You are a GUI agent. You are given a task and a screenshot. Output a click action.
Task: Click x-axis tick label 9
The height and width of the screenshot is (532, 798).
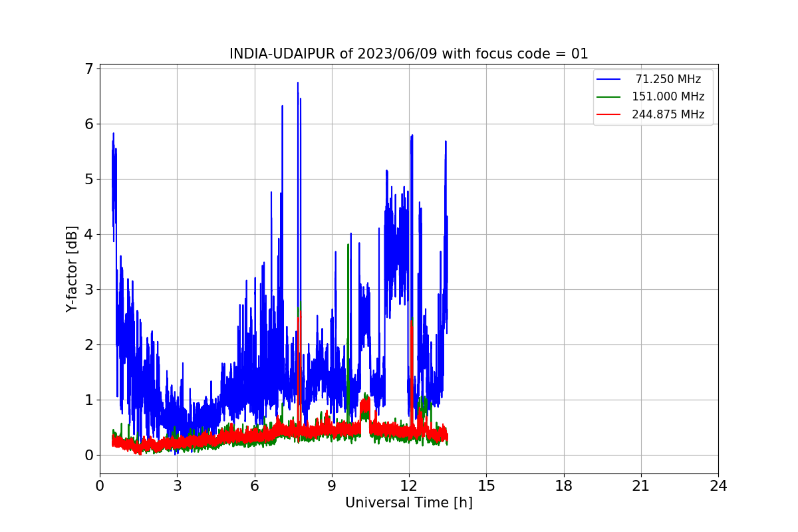[332, 486]
